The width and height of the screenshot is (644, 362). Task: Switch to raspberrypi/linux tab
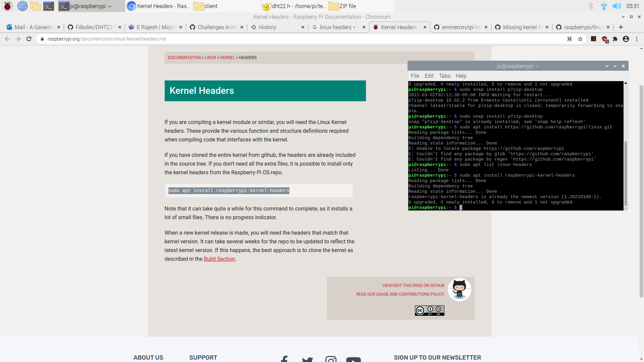pyautogui.click(x=582, y=27)
